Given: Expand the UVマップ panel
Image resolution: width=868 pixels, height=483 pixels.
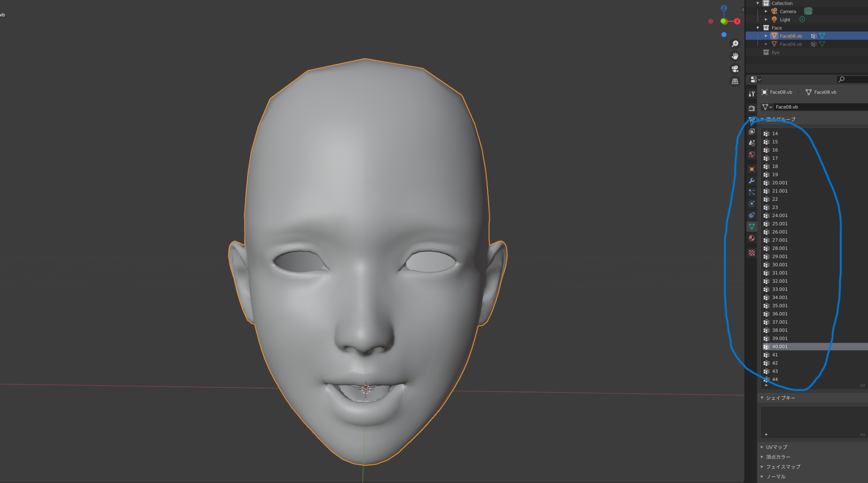Looking at the screenshot, I should [x=762, y=447].
